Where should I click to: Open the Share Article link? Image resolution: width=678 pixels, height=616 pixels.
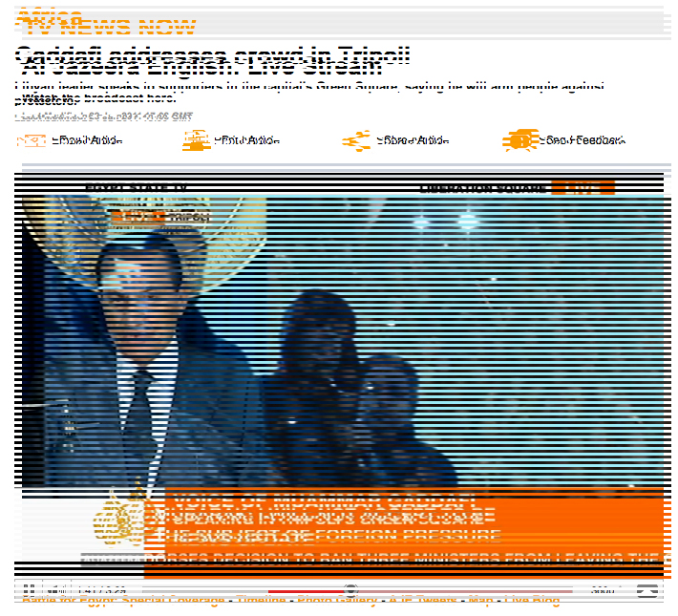[413, 140]
